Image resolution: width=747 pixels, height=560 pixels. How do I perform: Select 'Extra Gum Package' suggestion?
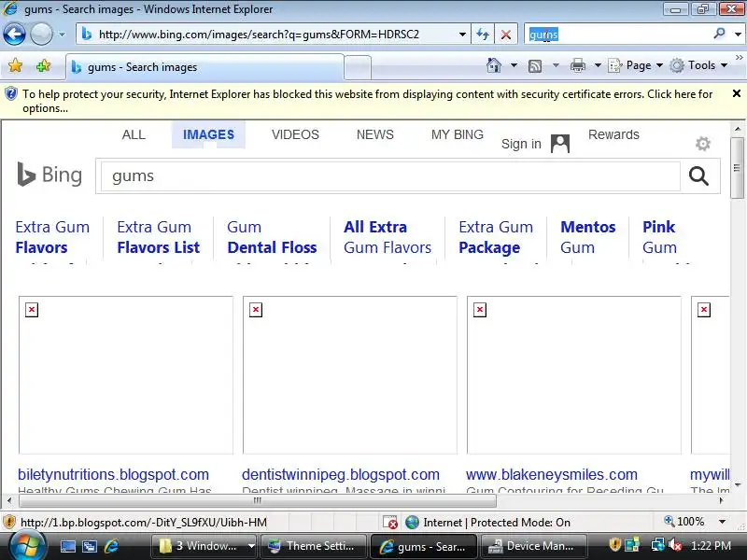(496, 237)
